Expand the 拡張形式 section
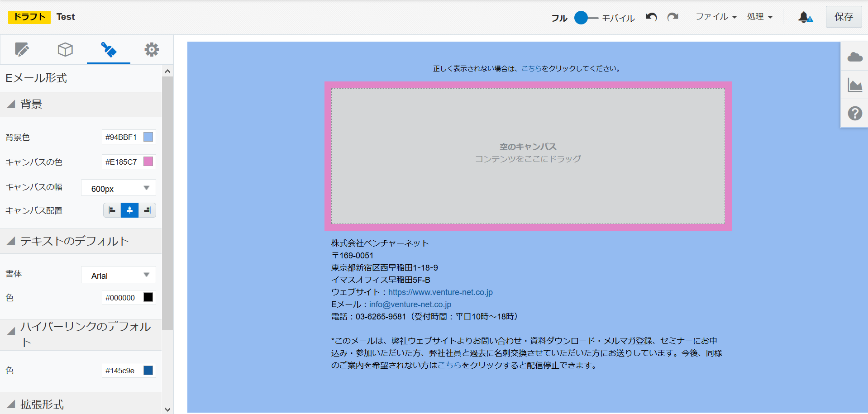 pyautogui.click(x=81, y=404)
